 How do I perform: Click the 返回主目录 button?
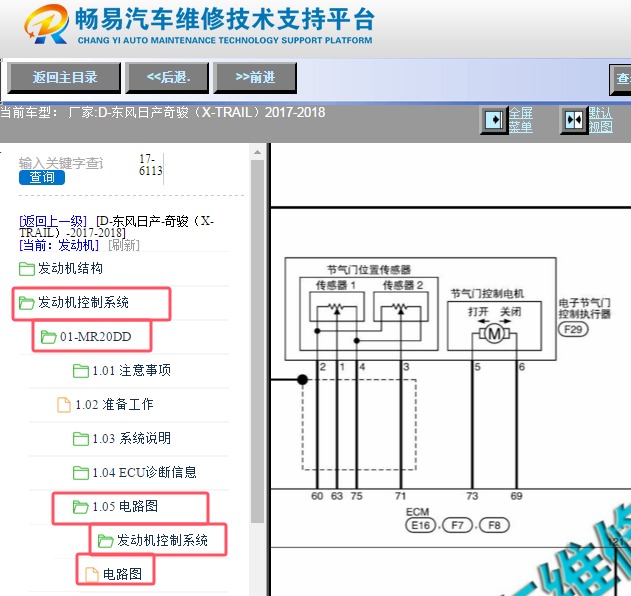64,77
